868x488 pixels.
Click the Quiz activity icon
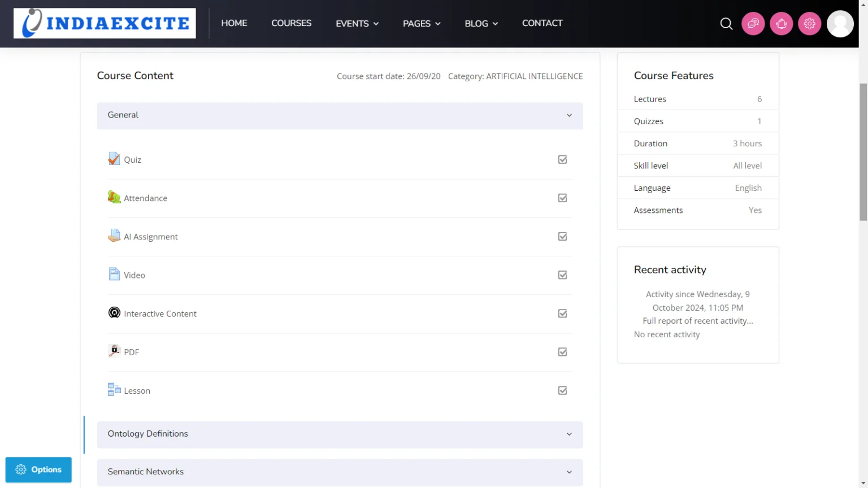pyautogui.click(x=114, y=159)
